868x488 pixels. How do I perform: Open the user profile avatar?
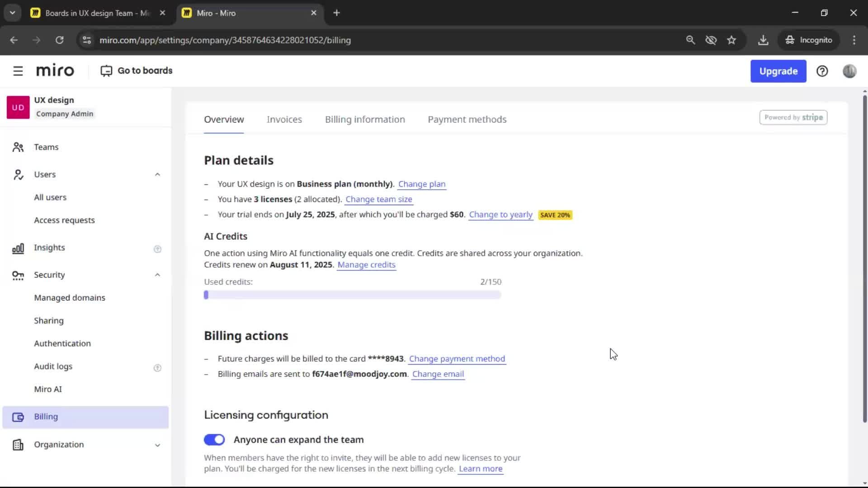[849, 71]
